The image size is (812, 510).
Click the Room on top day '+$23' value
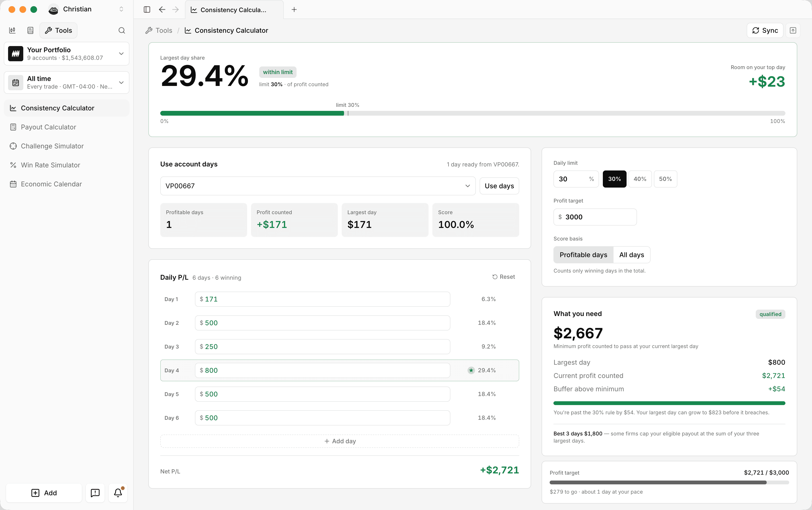(767, 82)
